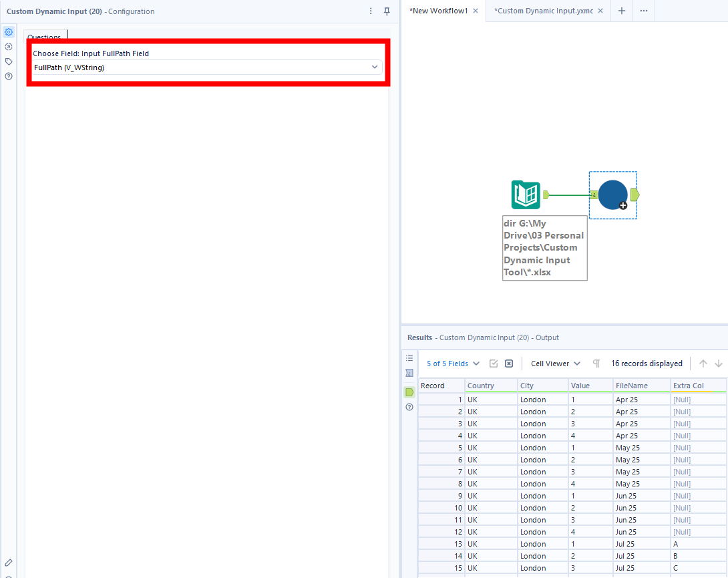This screenshot has height=578, width=728.
Task: Switch to the New Workflow1 tab
Action: (x=439, y=11)
